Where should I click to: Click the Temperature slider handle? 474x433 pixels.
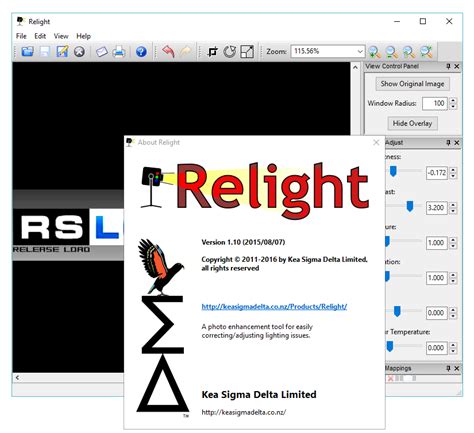coord(390,347)
